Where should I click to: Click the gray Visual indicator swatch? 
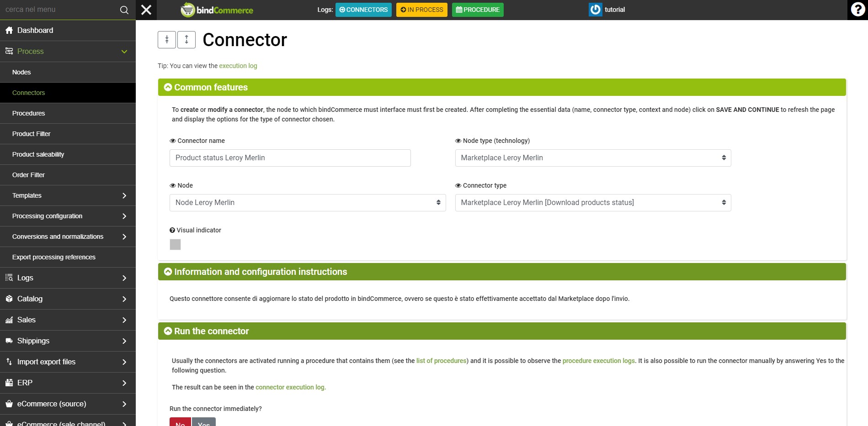175,245
